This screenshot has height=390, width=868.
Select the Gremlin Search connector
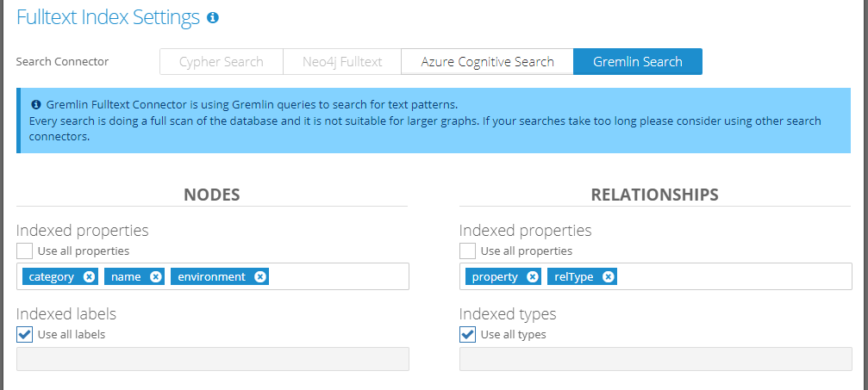(x=638, y=62)
